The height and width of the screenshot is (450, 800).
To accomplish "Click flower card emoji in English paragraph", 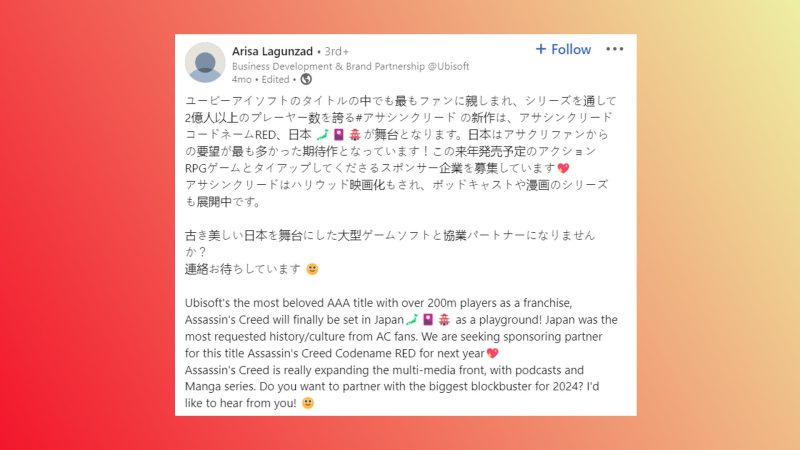I will coord(428,320).
